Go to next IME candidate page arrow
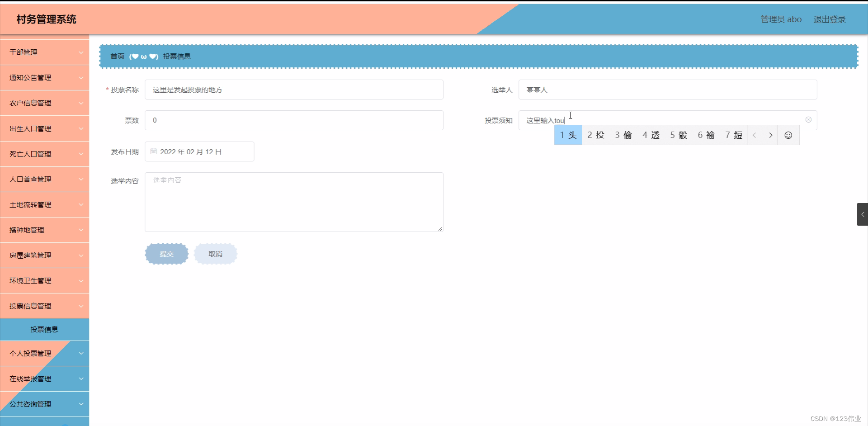This screenshot has width=868, height=426. click(770, 135)
